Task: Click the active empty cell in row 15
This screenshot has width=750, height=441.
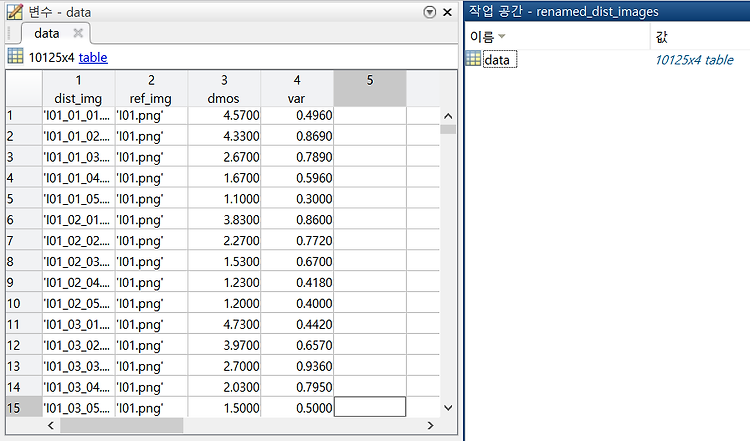Action: (370, 407)
